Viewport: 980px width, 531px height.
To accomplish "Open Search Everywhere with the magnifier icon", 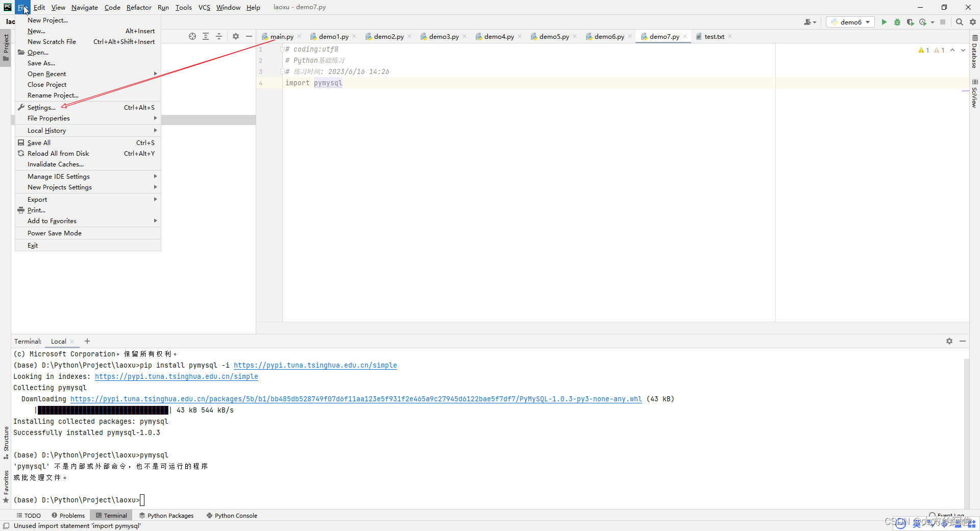I will tap(960, 22).
